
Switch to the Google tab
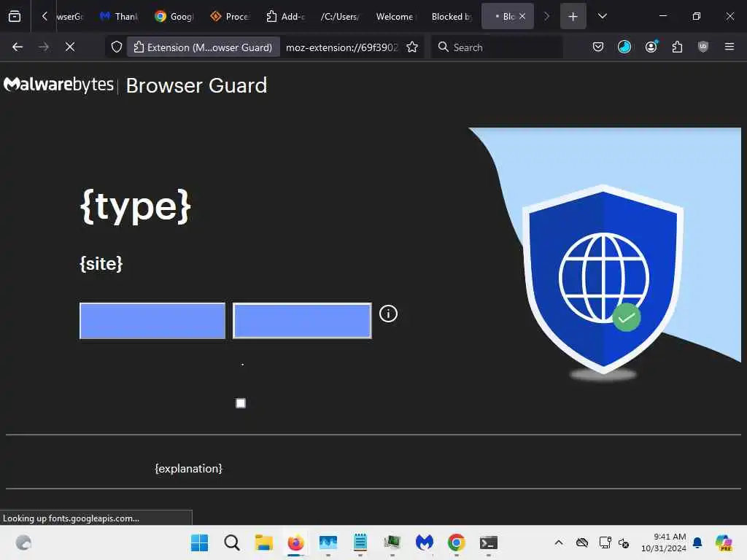(x=174, y=16)
